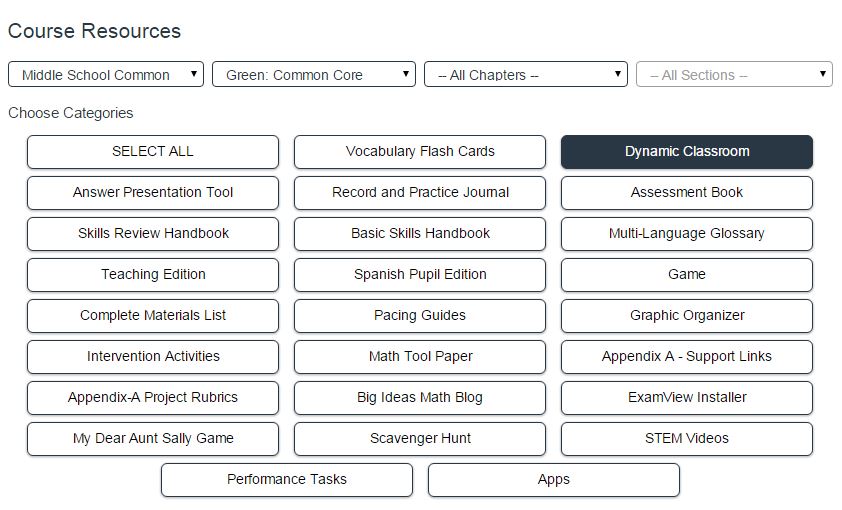Click the Game category button
This screenshot has height=510, width=842.
687,275
